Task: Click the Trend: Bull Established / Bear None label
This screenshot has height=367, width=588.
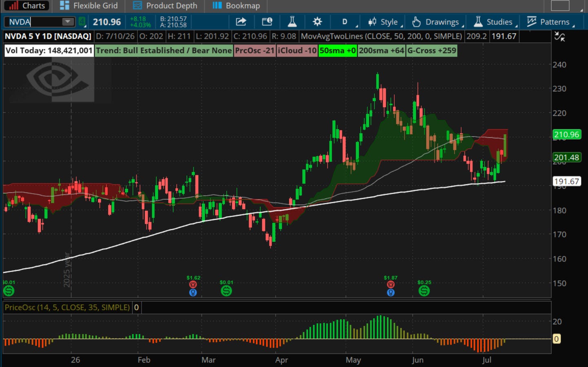Action: click(x=164, y=51)
